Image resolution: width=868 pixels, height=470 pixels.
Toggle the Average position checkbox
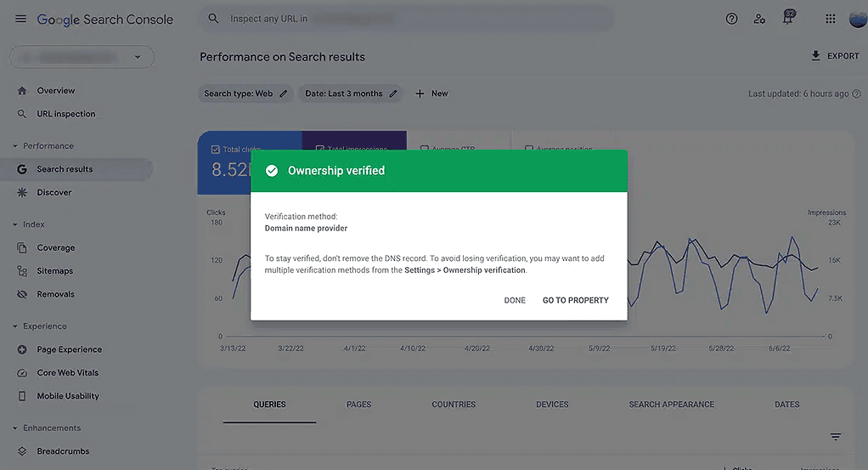[x=528, y=149]
